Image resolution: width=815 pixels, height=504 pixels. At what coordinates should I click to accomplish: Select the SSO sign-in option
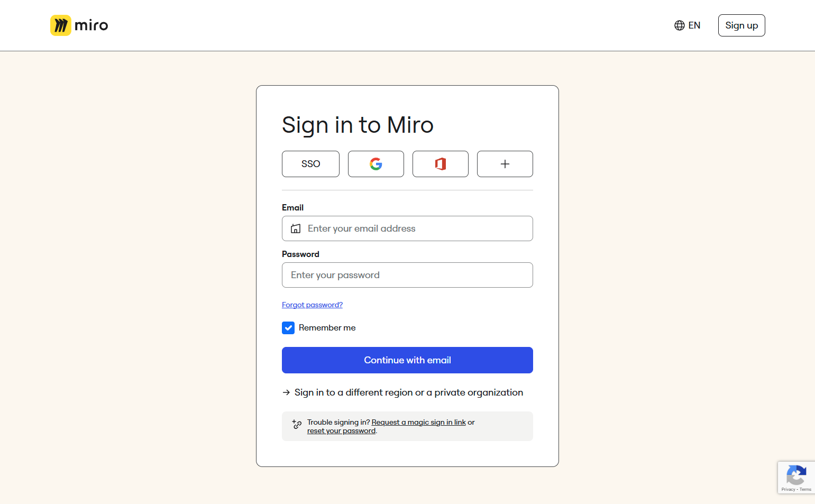[x=310, y=164]
